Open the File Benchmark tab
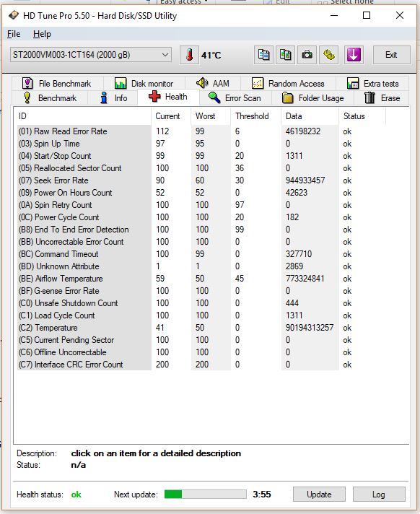Screen dimensions: 420x514 pos(57,84)
